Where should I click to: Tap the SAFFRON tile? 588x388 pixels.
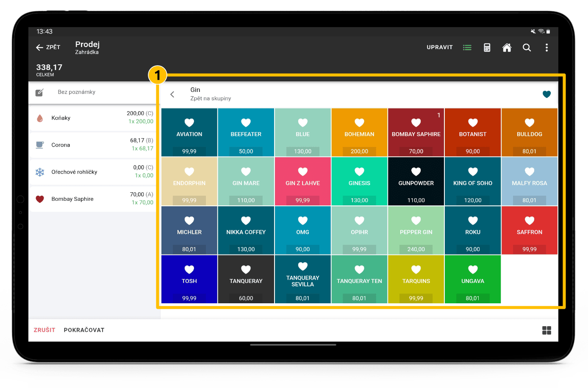point(530,230)
